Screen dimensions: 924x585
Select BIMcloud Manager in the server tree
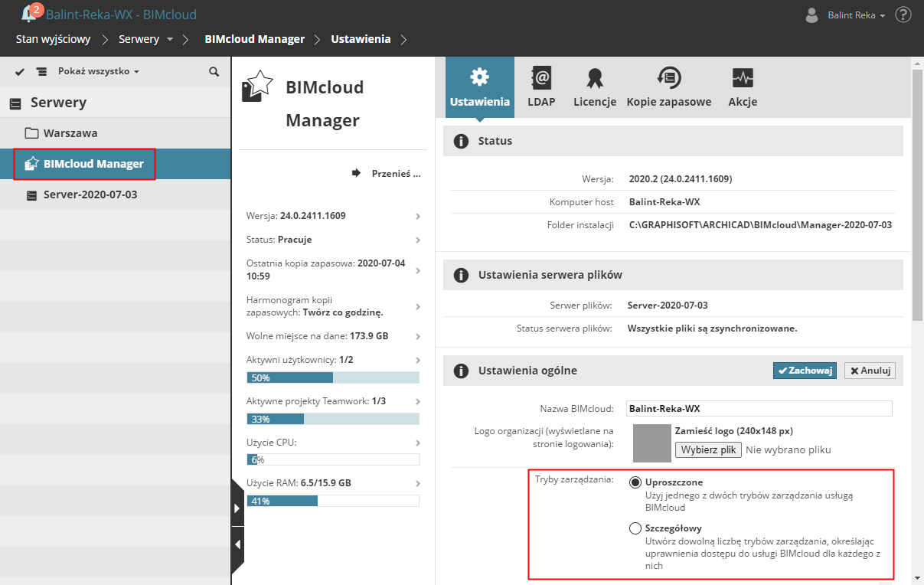tap(115, 164)
